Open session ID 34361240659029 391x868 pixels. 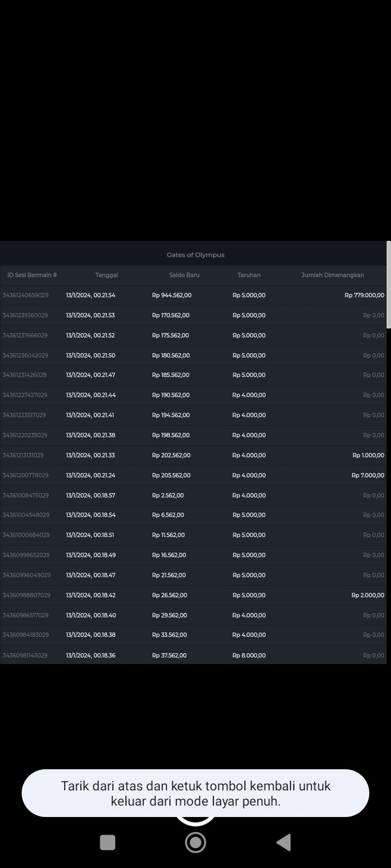[x=26, y=295]
